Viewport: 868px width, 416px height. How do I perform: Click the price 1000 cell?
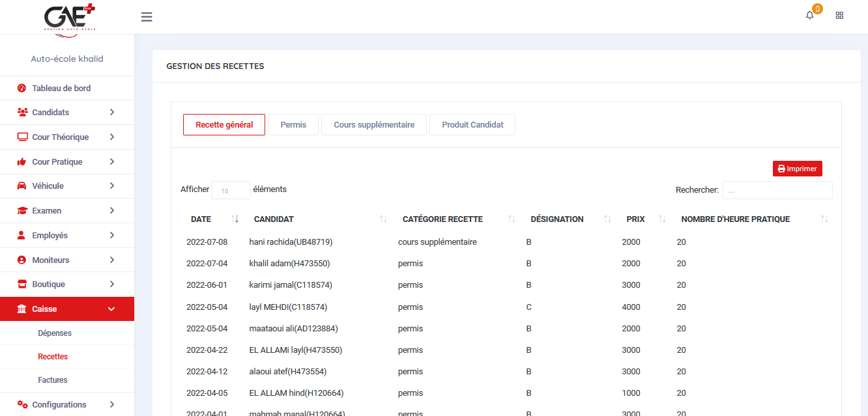point(631,393)
